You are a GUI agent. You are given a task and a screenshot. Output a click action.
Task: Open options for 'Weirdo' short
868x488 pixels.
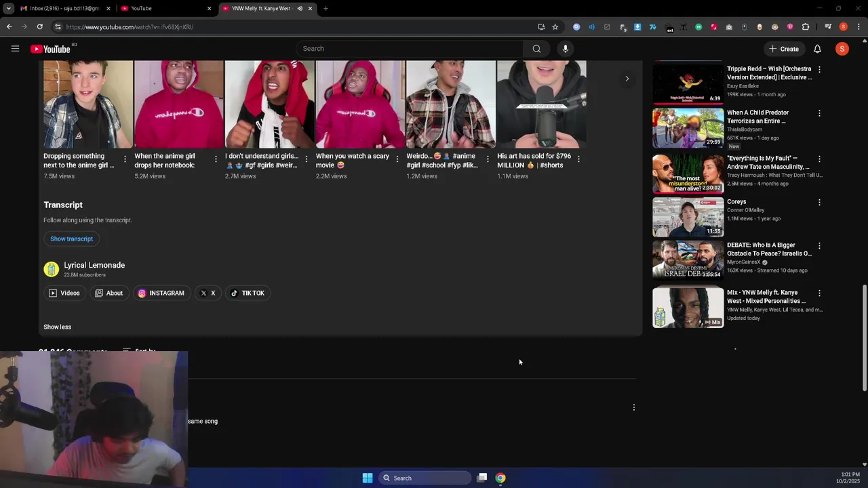tap(488, 159)
